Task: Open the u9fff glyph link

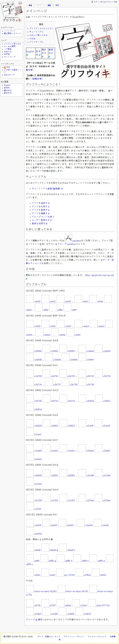Action: click(x=74, y=310)
